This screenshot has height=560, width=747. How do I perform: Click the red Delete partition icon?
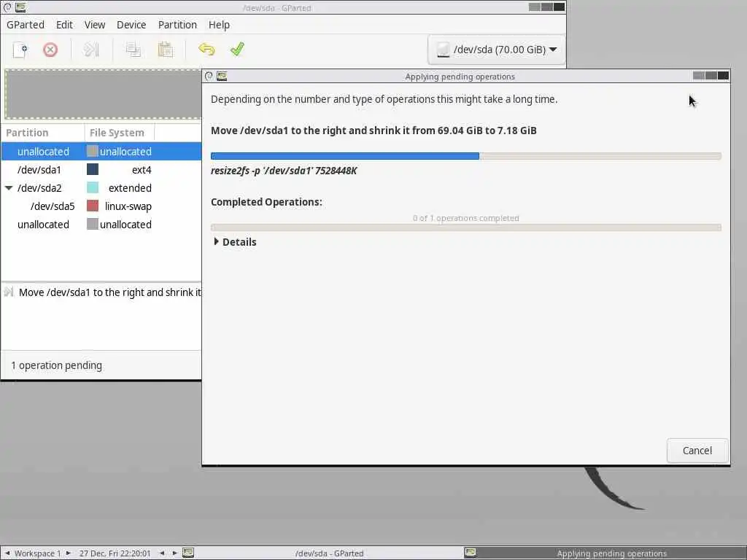point(50,50)
